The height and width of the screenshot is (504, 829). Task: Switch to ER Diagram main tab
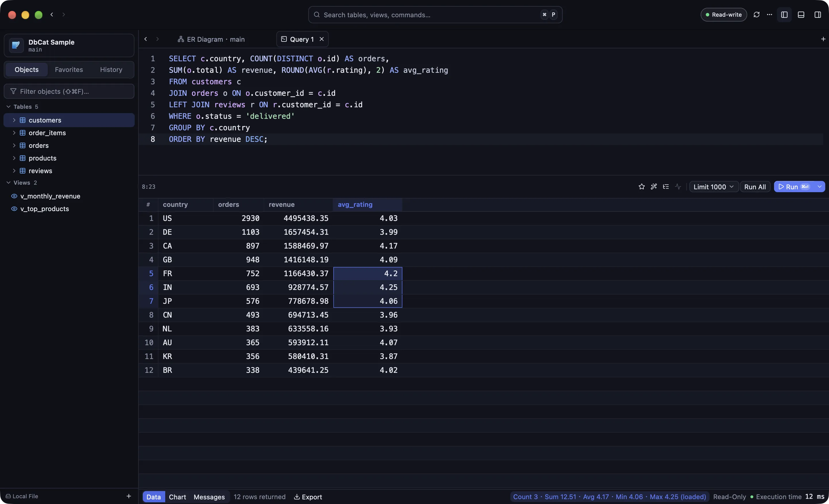(x=211, y=39)
